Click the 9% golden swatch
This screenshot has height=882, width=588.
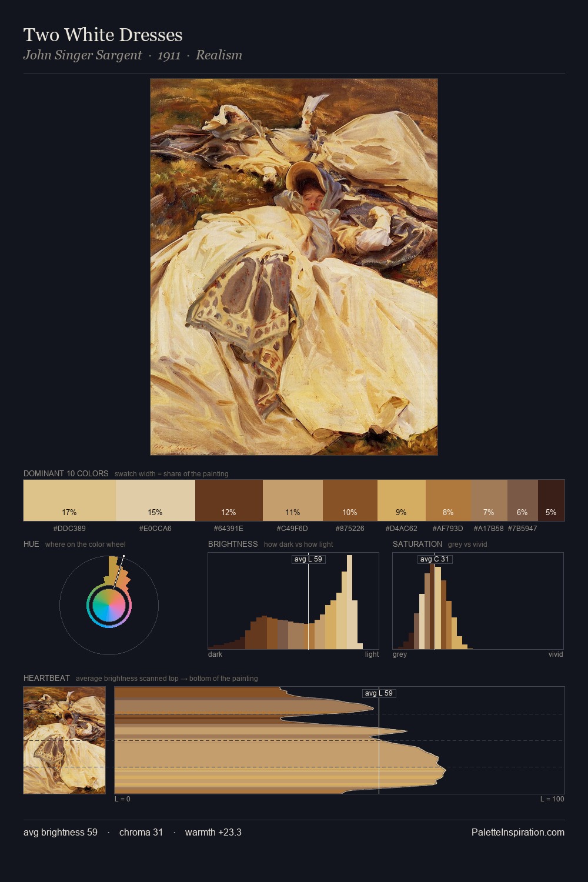pyautogui.click(x=402, y=500)
